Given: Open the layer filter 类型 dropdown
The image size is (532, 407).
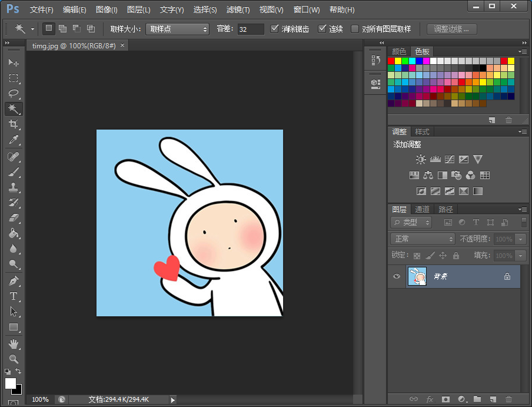Looking at the screenshot, I should click(x=411, y=222).
